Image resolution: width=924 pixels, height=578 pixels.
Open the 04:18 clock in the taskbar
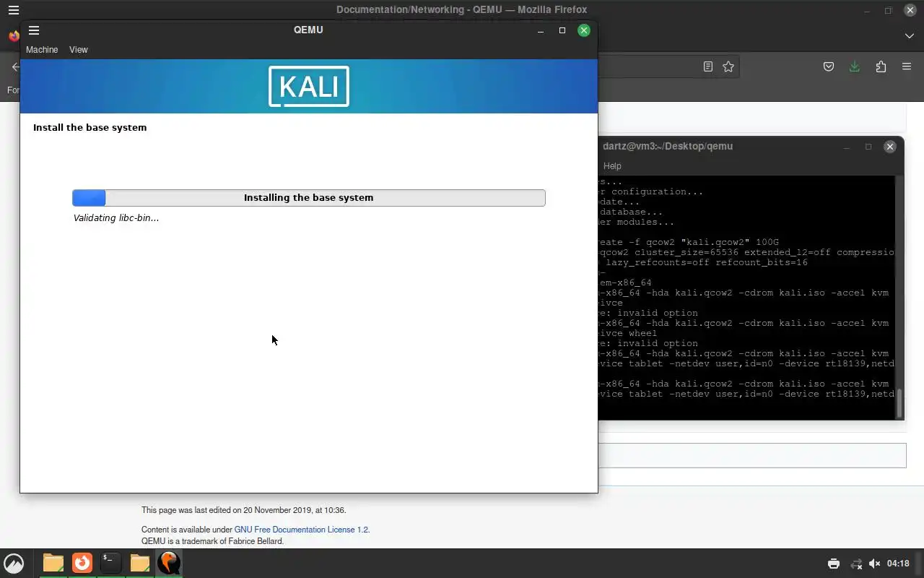[x=898, y=564]
